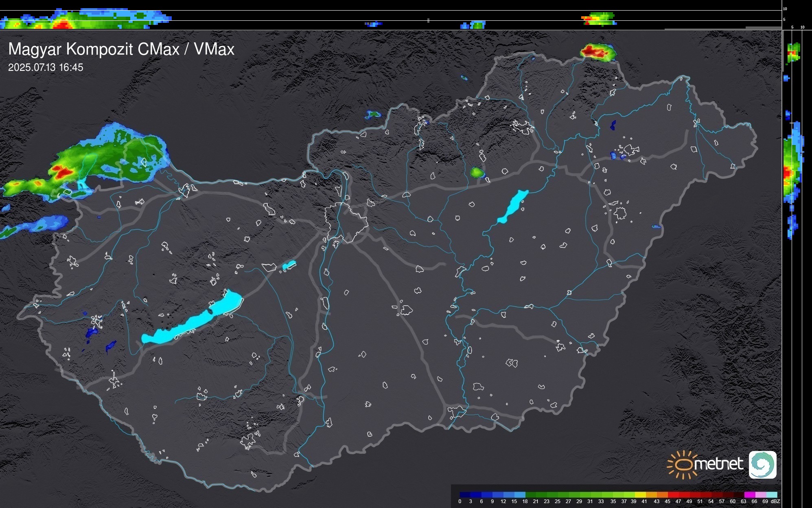812x508 pixels.
Task: Click the dBZ unit label on legend
Action: [775, 501]
